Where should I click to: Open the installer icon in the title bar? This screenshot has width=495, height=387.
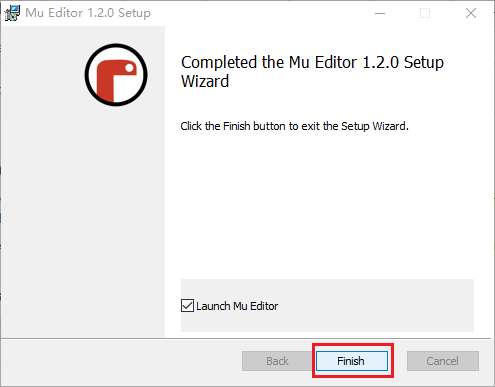pyautogui.click(x=12, y=13)
